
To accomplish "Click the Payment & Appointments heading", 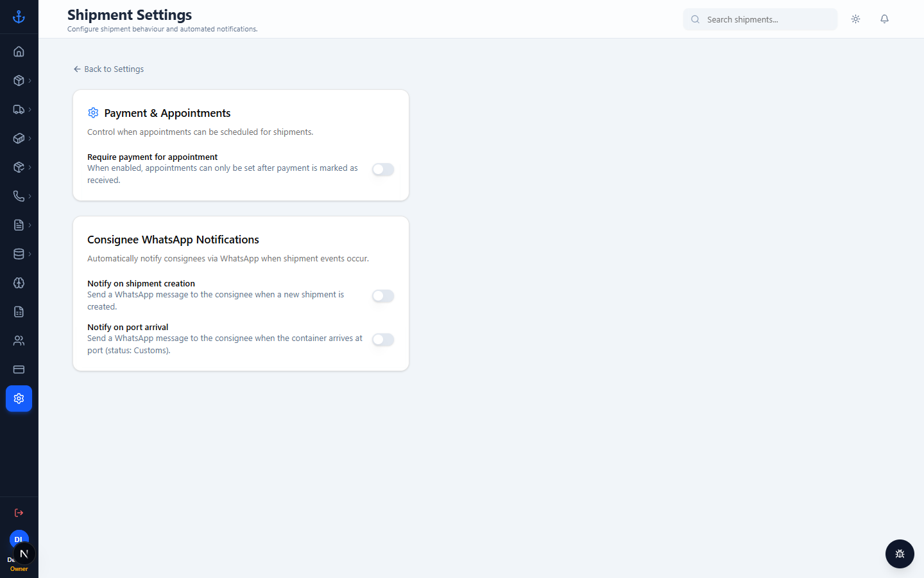I will (167, 113).
